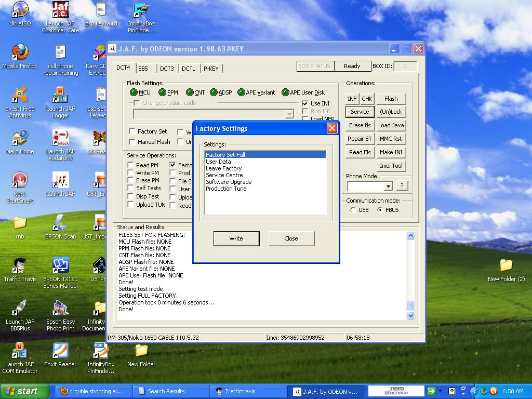The width and height of the screenshot is (532, 399).
Task: Click the Make INI button
Action: pos(391,152)
